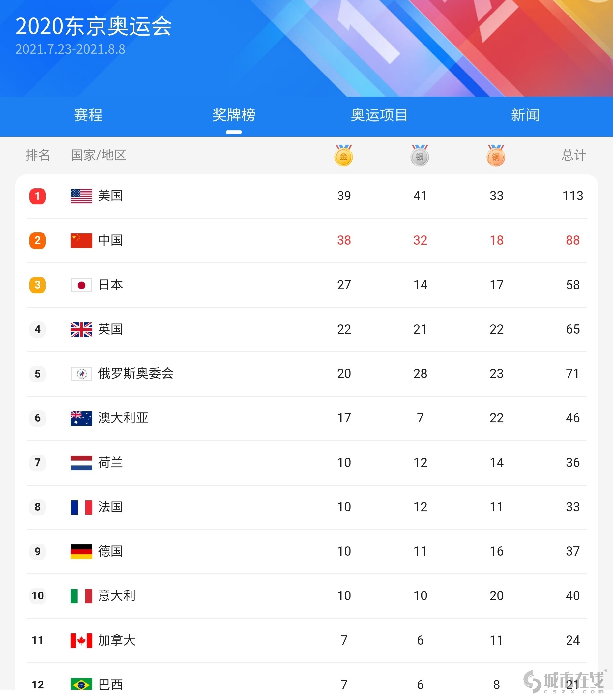The width and height of the screenshot is (613, 700).
Task: Click the gold medal column icon
Action: [x=343, y=156]
